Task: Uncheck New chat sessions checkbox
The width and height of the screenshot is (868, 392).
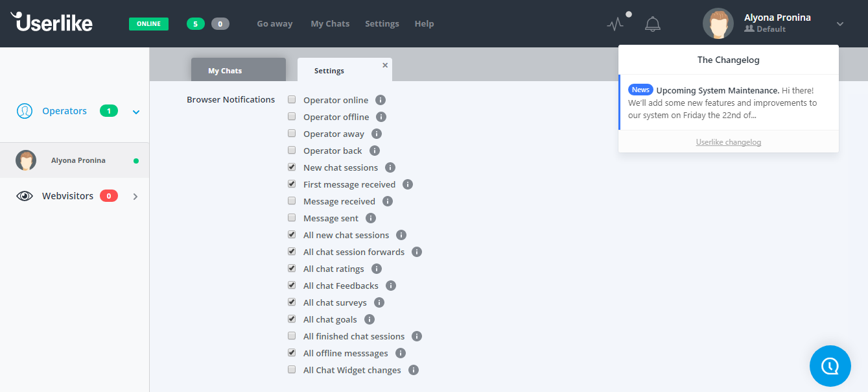Action: pyautogui.click(x=292, y=167)
